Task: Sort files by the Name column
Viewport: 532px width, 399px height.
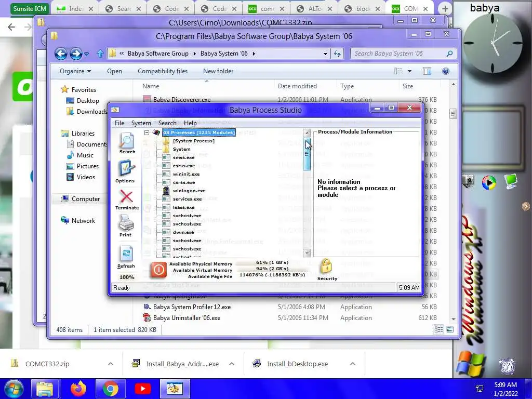Action: point(151,86)
